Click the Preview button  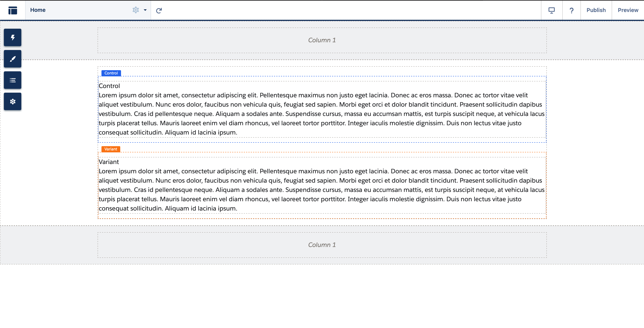coord(628,10)
